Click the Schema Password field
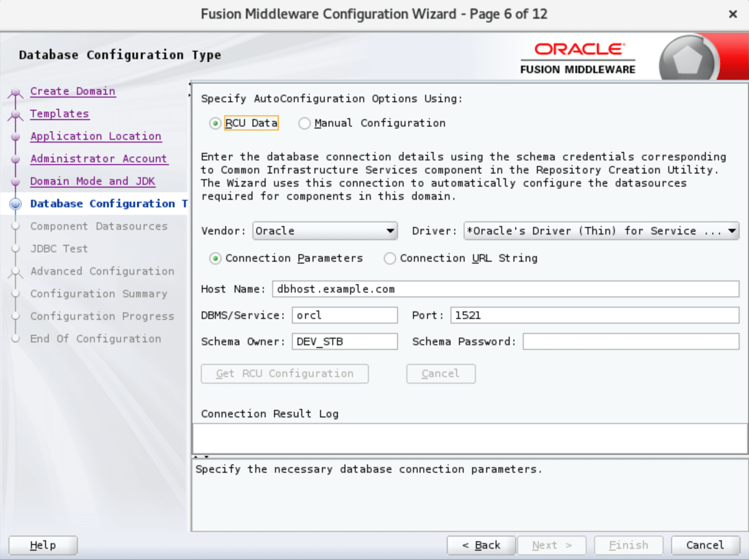The width and height of the screenshot is (749, 560). click(631, 342)
